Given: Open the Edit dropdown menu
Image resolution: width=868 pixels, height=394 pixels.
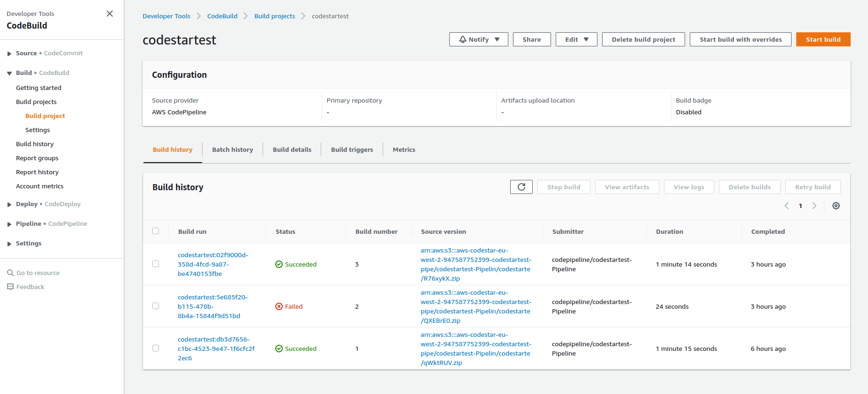Looking at the screenshot, I should [576, 39].
